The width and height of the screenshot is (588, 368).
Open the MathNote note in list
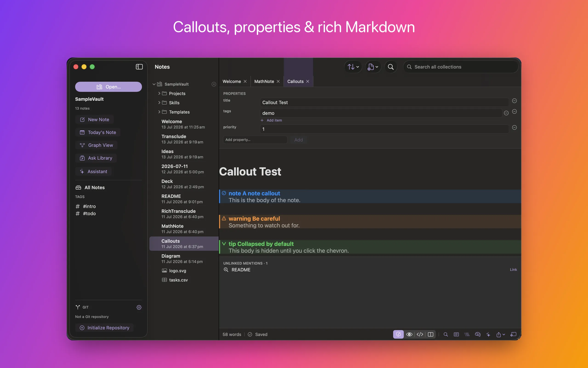pos(184,229)
